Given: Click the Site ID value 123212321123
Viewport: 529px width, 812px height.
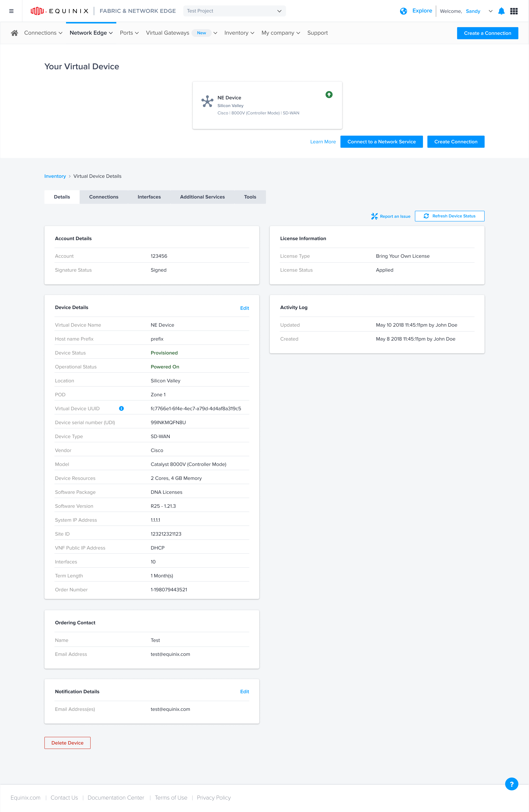Looking at the screenshot, I should click(166, 534).
